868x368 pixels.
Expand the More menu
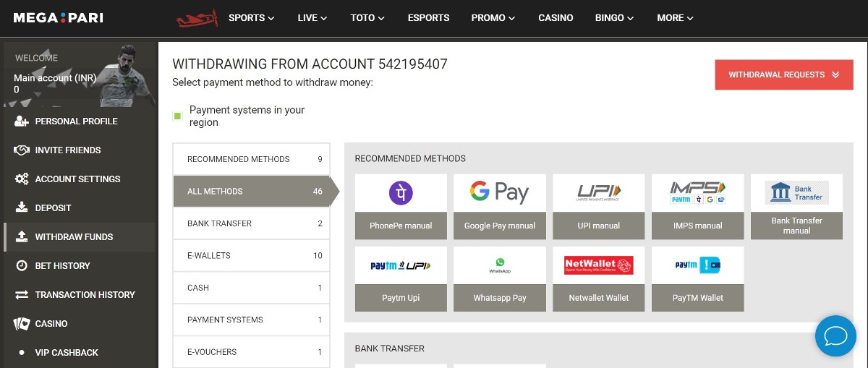676,18
